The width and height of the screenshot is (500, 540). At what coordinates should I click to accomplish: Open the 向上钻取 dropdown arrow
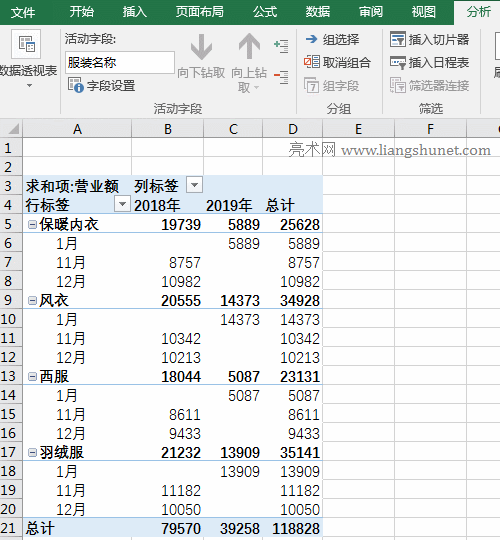coord(257,88)
